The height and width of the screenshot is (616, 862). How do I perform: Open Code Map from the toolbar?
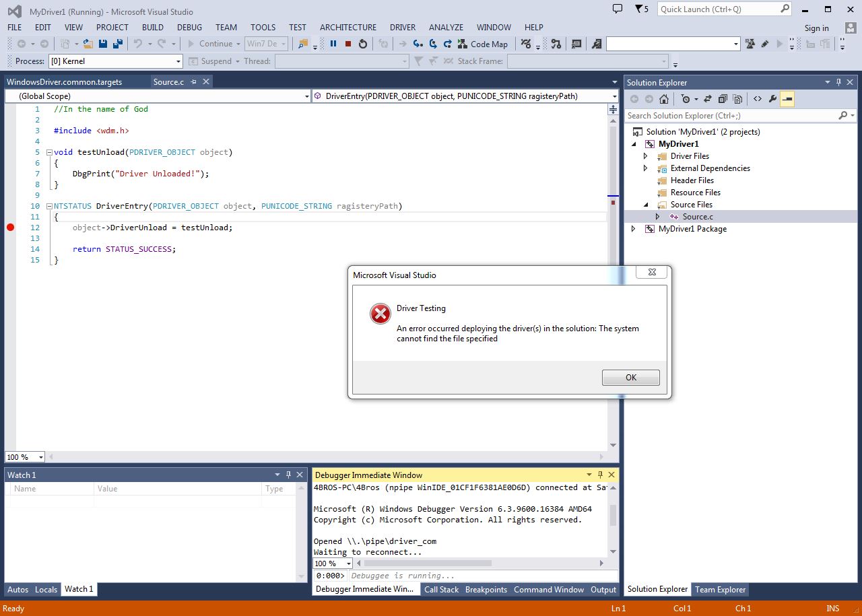[x=483, y=44]
